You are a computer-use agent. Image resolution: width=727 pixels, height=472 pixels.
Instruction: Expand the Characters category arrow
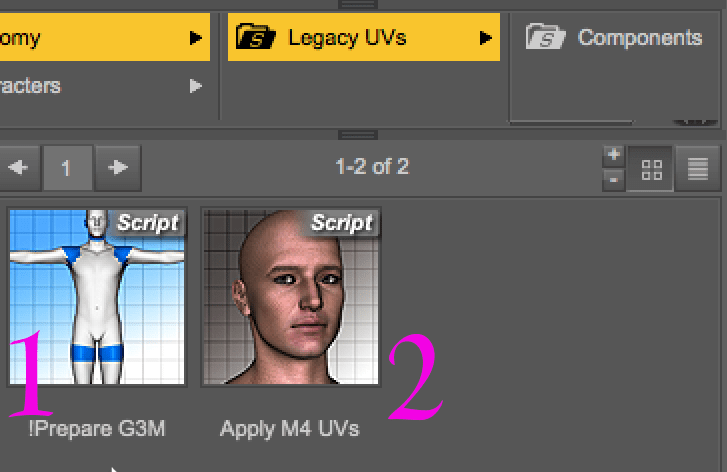[196, 86]
